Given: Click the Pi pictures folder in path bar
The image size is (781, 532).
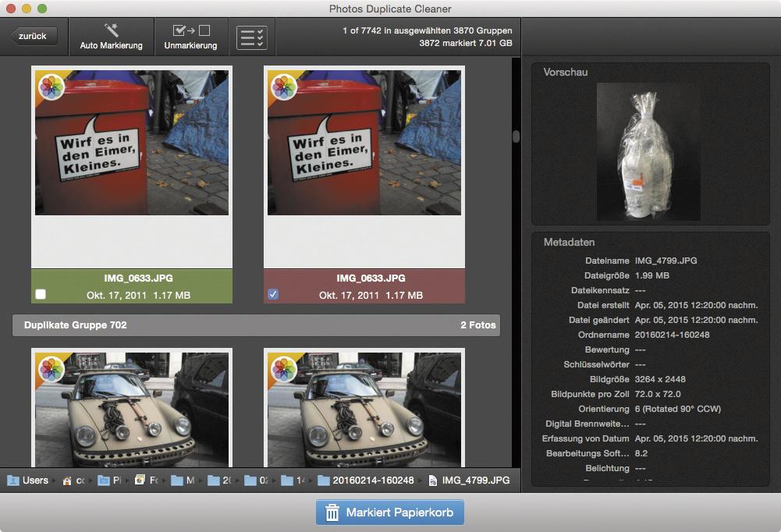Looking at the screenshot, I should point(110,481).
